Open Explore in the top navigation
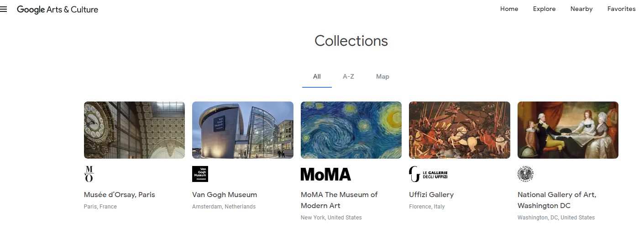Image resolution: width=644 pixels, height=230 pixels. (544, 9)
